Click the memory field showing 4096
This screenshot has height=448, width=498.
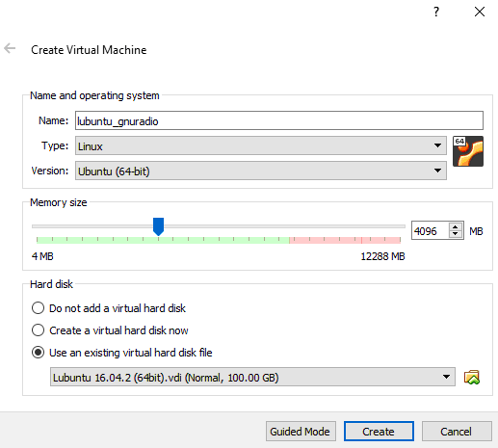[431, 230]
